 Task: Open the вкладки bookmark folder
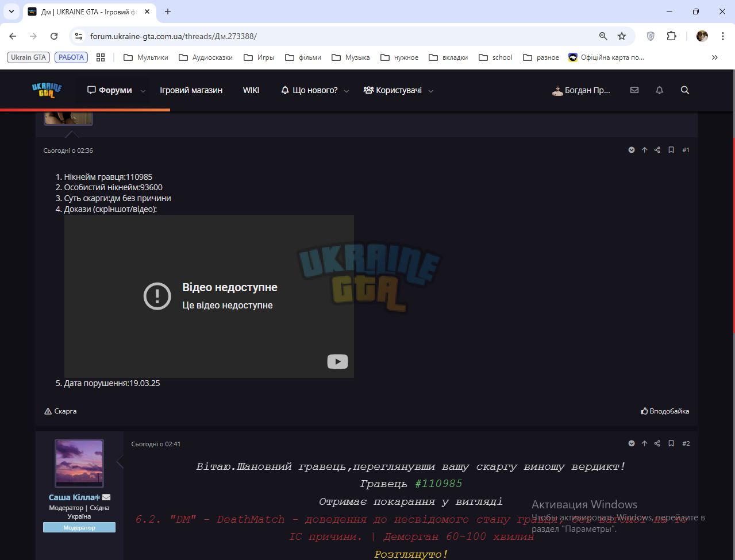click(448, 57)
